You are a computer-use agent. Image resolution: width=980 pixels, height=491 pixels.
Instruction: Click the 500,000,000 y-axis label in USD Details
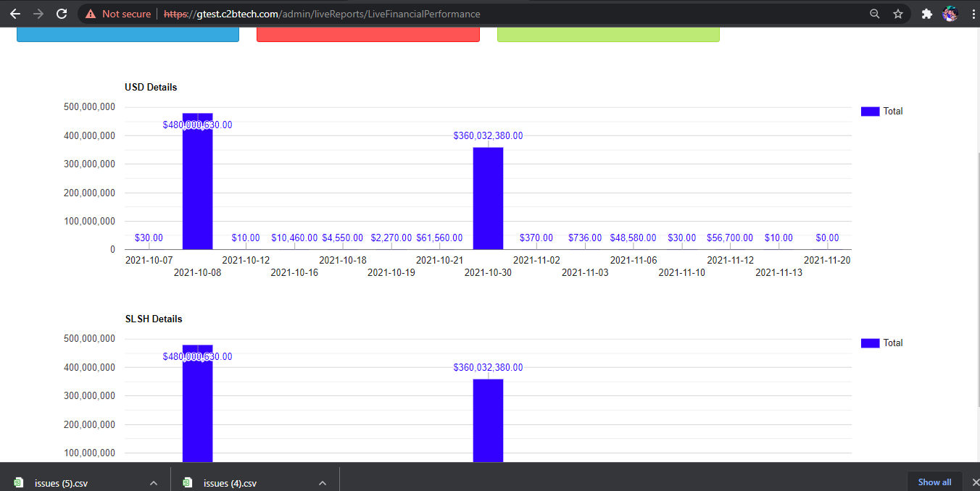tap(90, 107)
